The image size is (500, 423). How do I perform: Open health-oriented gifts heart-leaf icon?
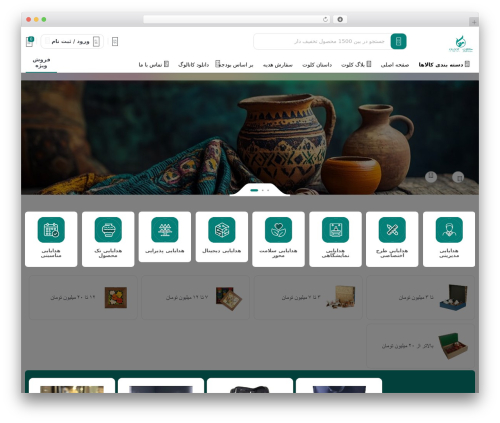(x=278, y=230)
